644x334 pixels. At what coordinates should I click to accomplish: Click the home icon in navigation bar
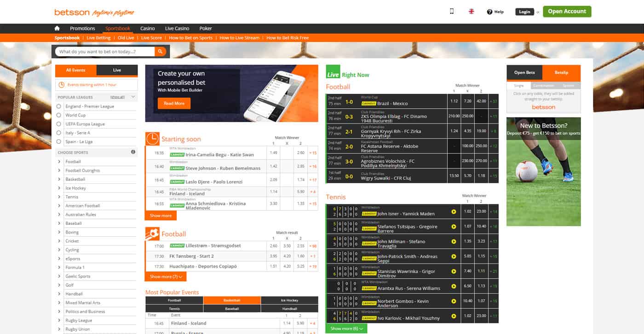pos(57,29)
